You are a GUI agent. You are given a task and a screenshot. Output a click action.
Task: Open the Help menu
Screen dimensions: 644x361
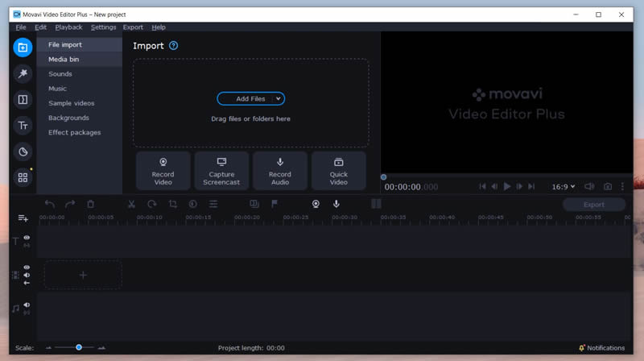[x=159, y=27]
